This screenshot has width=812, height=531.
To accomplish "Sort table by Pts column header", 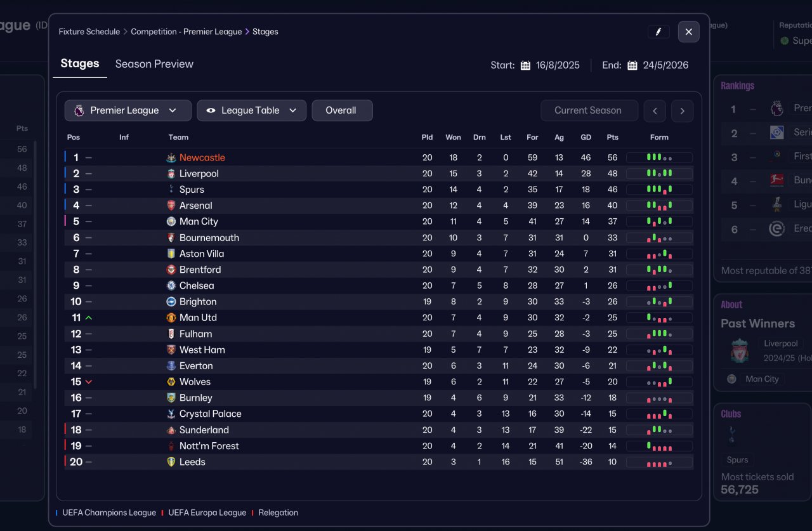I will coord(612,137).
